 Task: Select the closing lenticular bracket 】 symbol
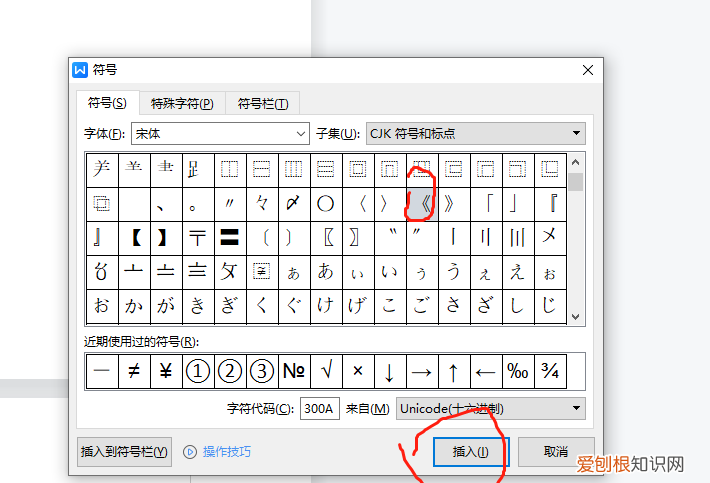[x=166, y=238]
